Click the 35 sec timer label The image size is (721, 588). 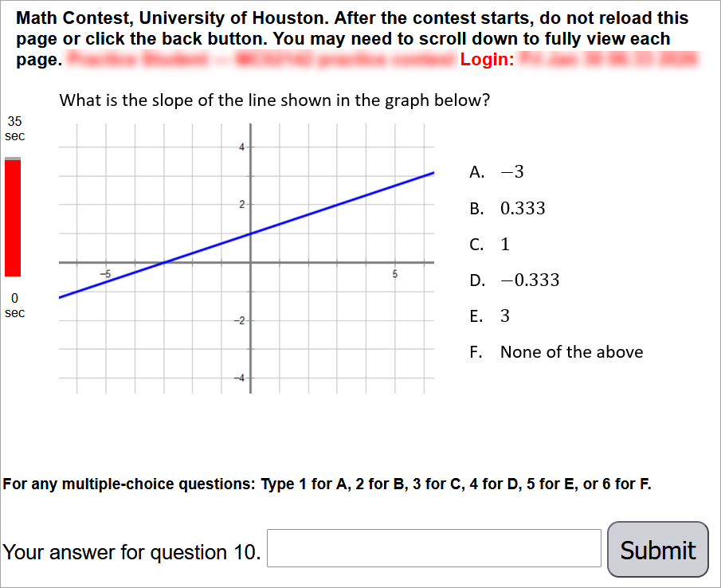(14, 128)
